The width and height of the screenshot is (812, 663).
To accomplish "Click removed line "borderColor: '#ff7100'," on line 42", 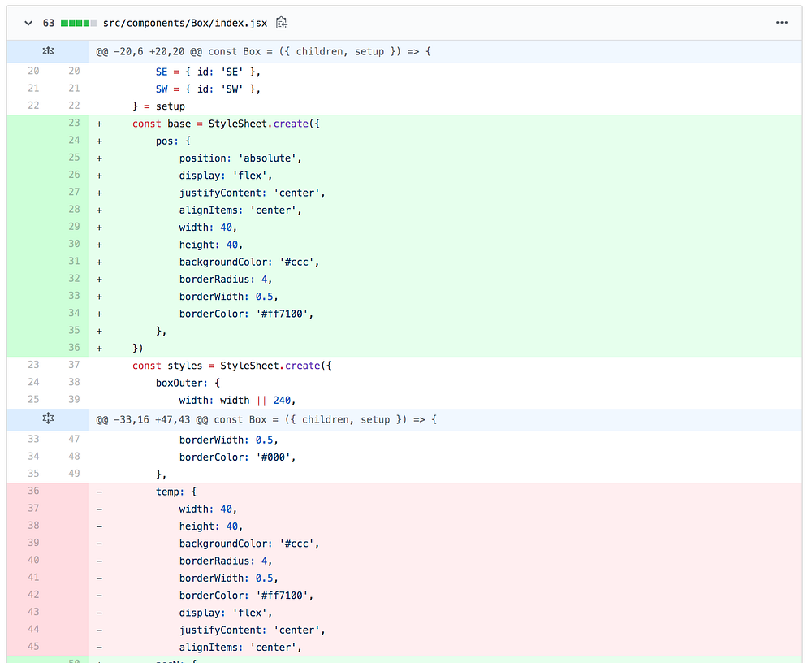I will pos(247,595).
